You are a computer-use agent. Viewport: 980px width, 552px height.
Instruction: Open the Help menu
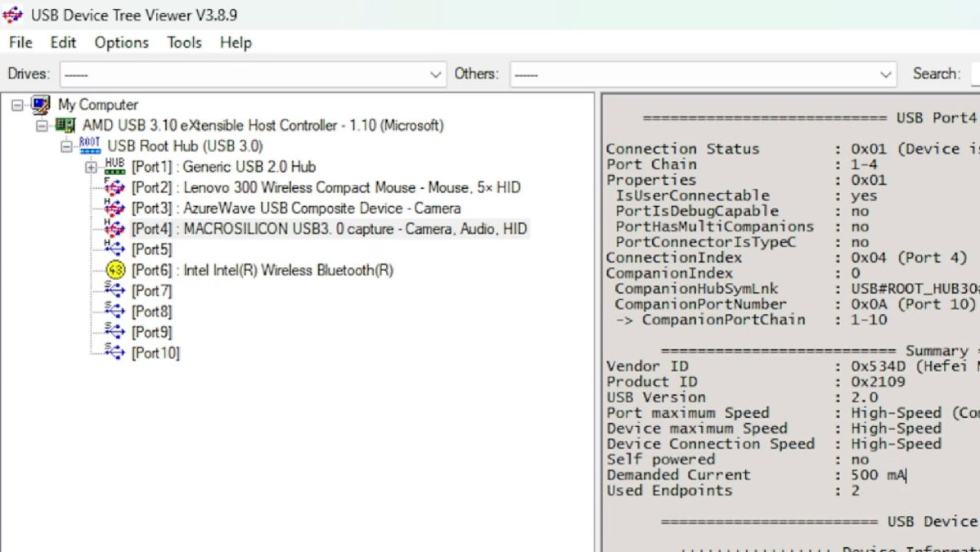[236, 43]
